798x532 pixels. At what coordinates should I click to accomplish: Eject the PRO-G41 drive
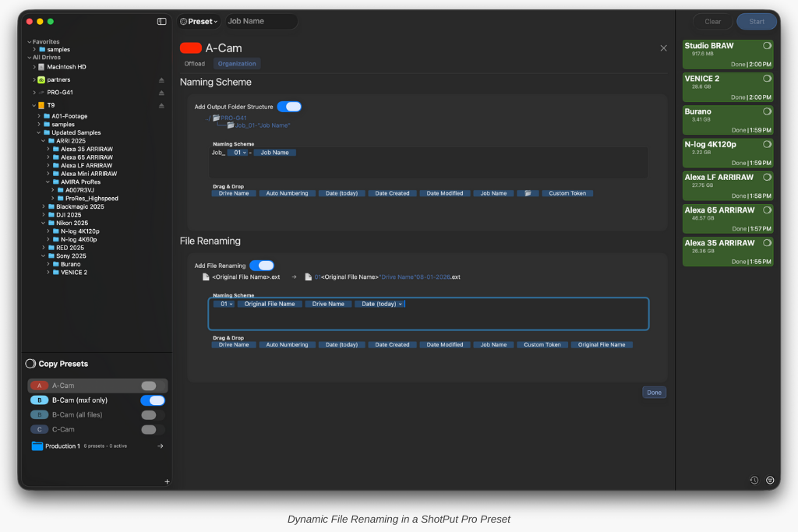(x=161, y=93)
